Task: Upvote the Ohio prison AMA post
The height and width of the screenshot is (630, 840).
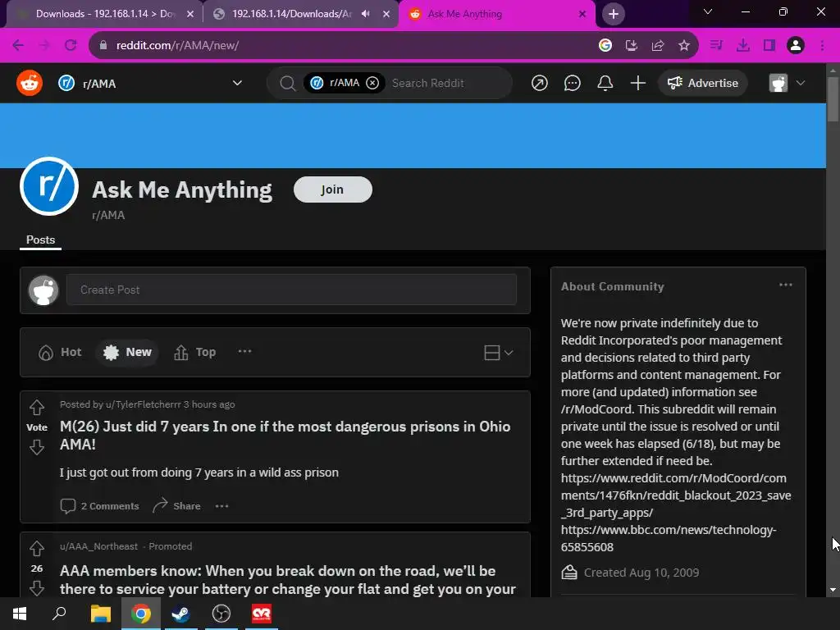Action: pos(36,408)
